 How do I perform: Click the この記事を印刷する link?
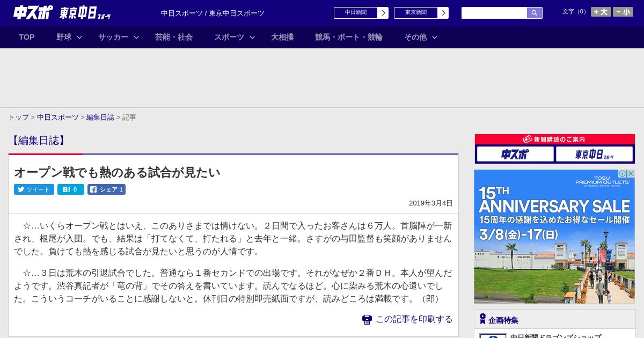tap(414, 319)
